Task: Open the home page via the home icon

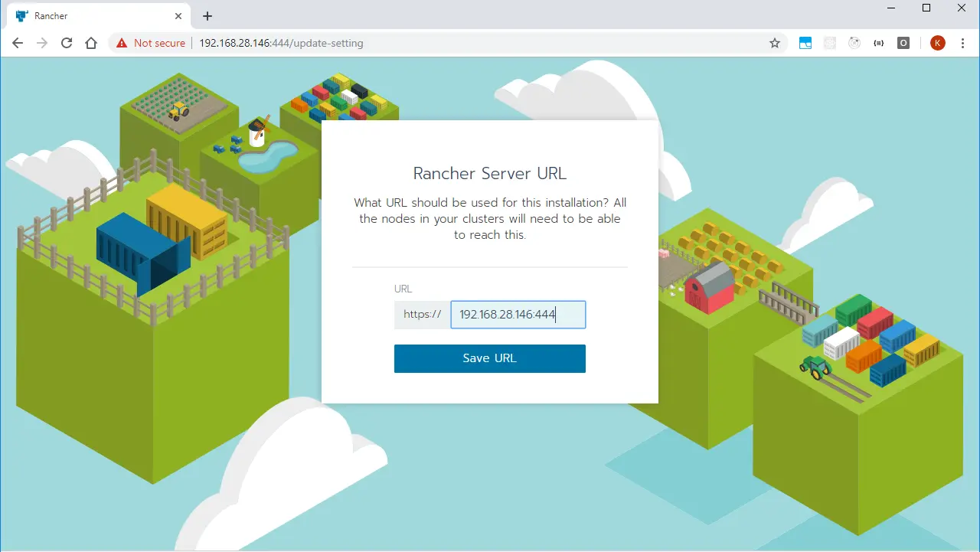Action: (x=91, y=44)
